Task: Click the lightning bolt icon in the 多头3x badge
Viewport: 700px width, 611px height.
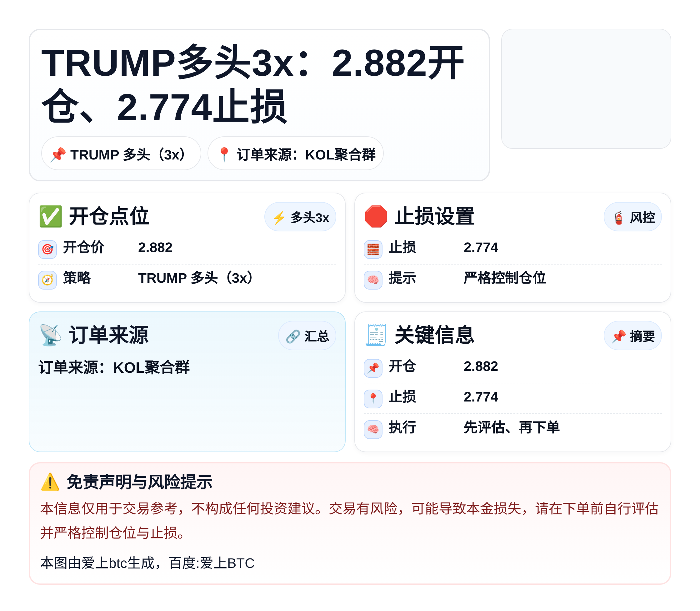Action: (279, 218)
